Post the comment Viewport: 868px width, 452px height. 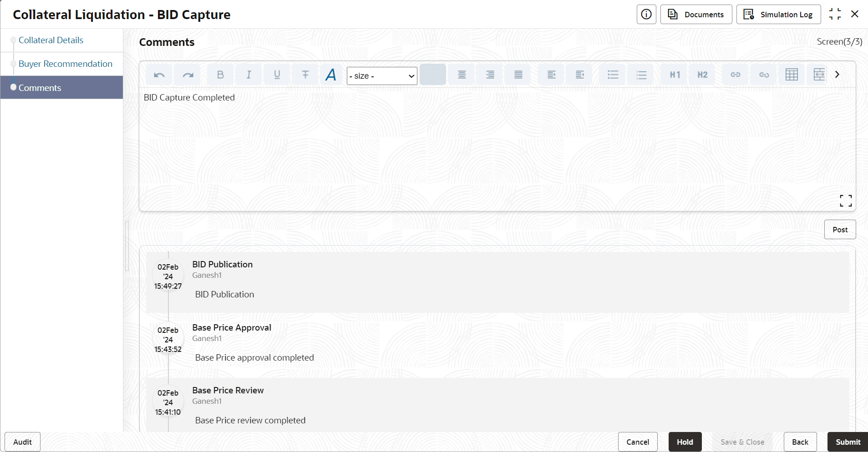(840, 230)
